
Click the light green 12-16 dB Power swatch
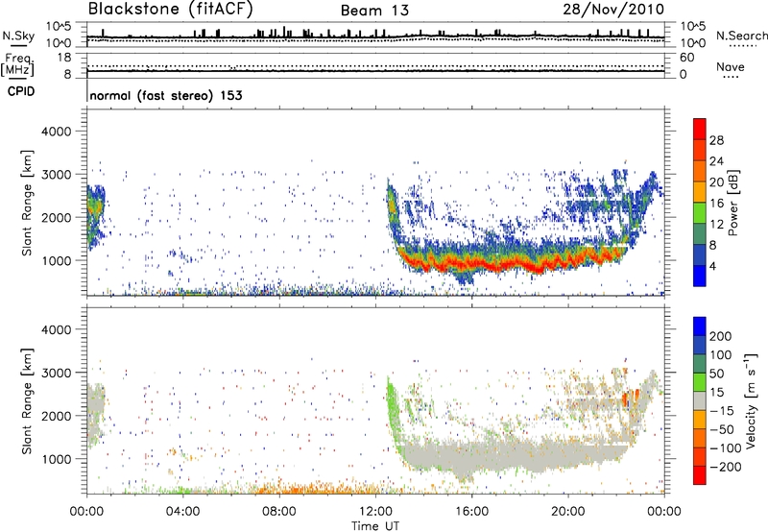tap(700, 213)
